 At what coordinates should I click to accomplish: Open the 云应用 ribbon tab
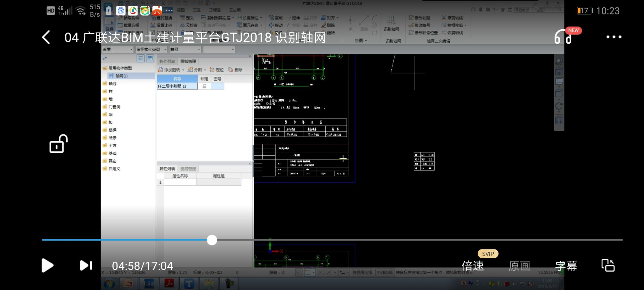point(235,10)
